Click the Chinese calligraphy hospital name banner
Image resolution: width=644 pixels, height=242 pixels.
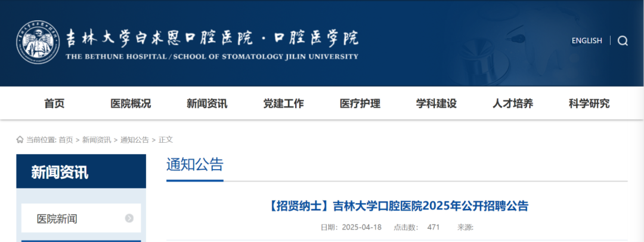pos(212,39)
